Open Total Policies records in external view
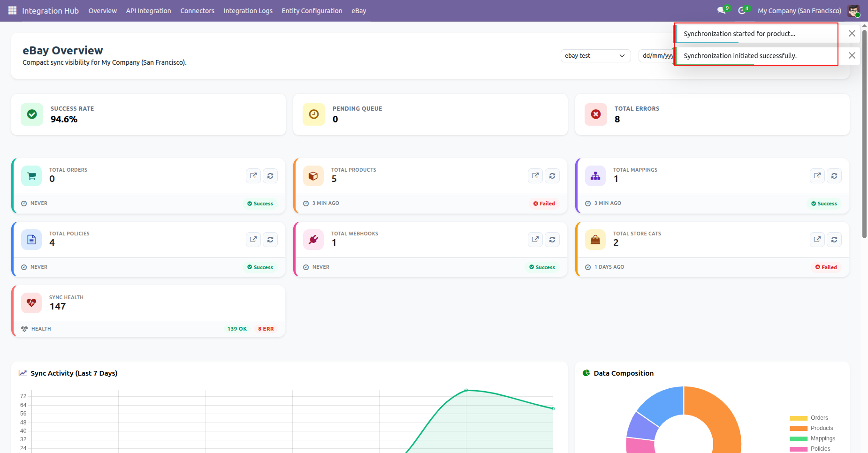The width and height of the screenshot is (868, 453). pos(253,240)
